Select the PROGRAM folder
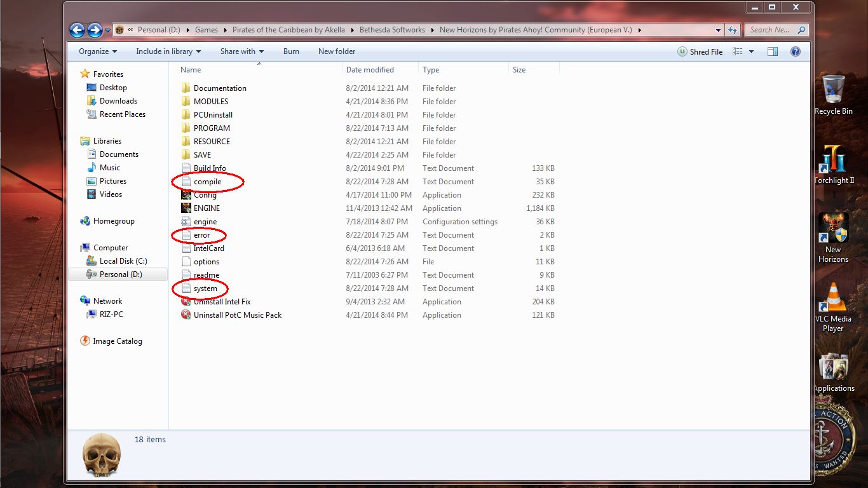The width and height of the screenshot is (868, 488). (x=212, y=128)
